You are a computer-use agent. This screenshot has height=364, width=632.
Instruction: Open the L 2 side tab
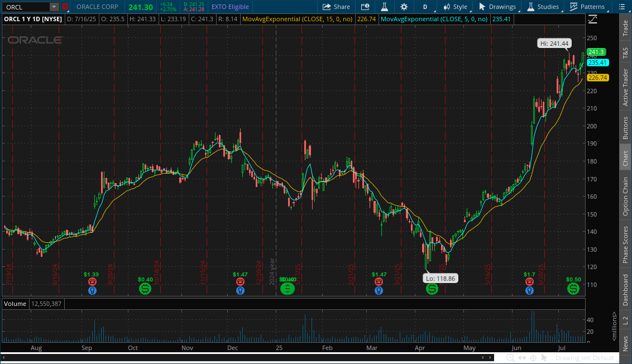click(x=625, y=320)
